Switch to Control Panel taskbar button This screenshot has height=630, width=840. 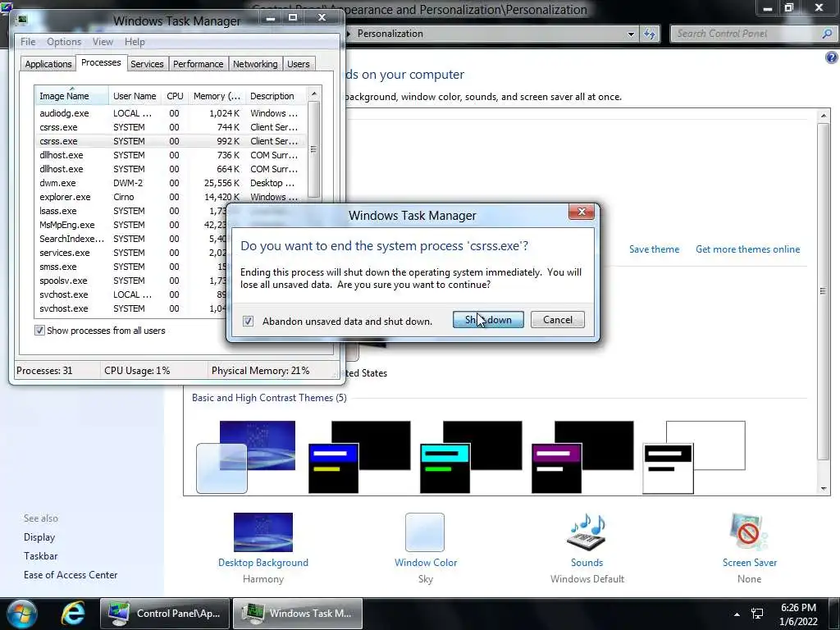(x=164, y=614)
